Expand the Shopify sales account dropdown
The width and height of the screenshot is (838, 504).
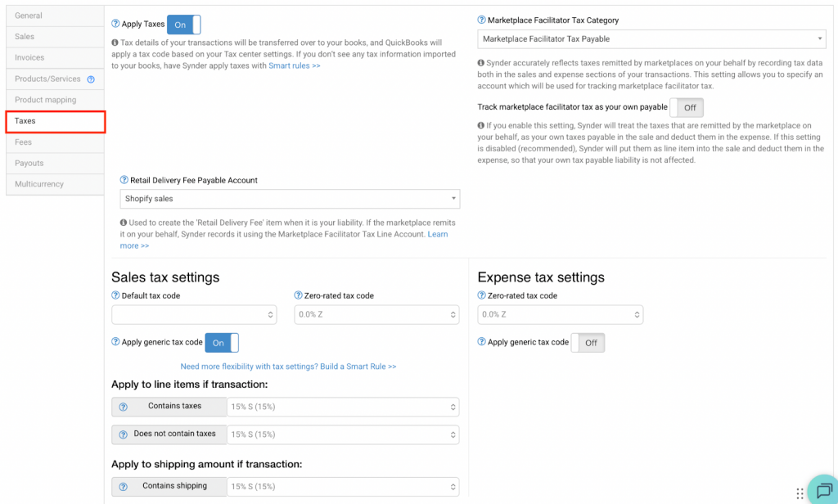point(290,199)
